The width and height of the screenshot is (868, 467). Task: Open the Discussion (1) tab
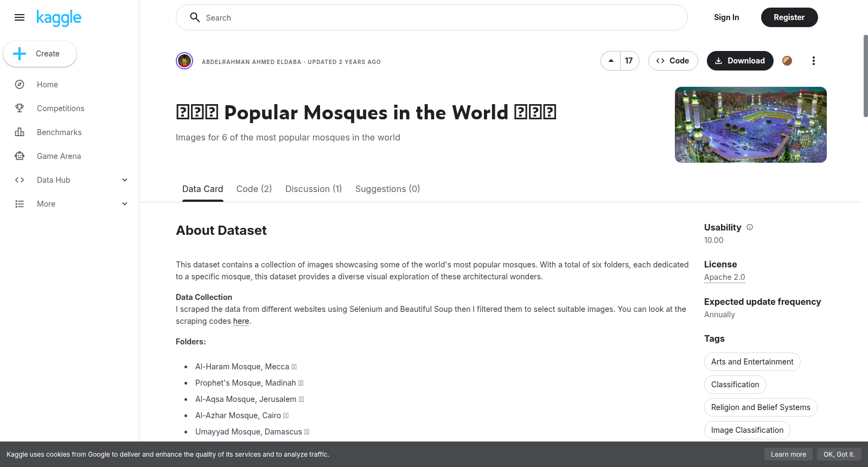314,189
